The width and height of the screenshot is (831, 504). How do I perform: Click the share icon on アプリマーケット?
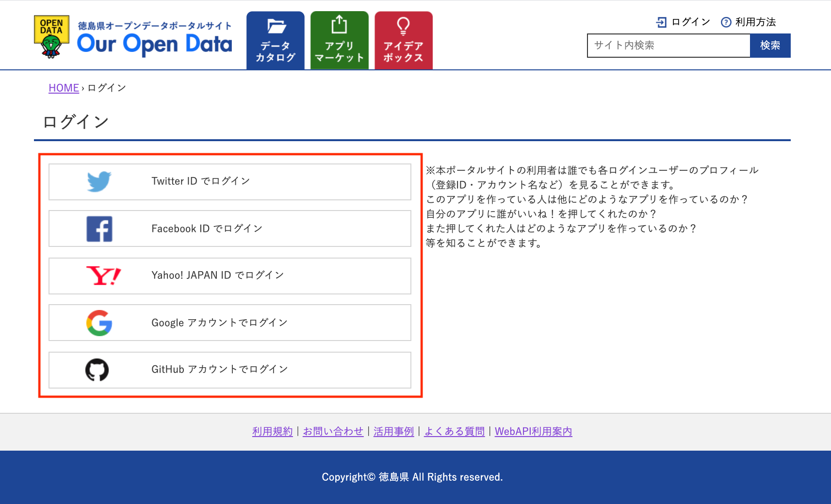[339, 25]
